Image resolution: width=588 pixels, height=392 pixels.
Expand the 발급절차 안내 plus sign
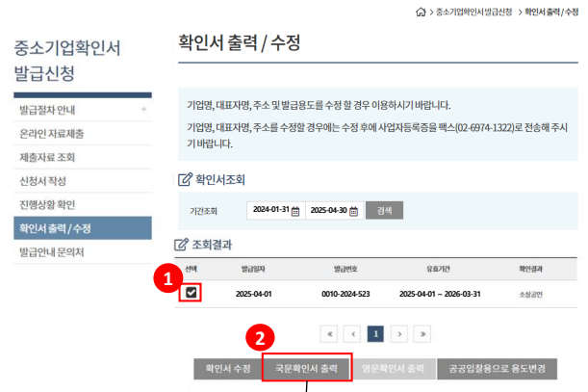tap(143, 110)
